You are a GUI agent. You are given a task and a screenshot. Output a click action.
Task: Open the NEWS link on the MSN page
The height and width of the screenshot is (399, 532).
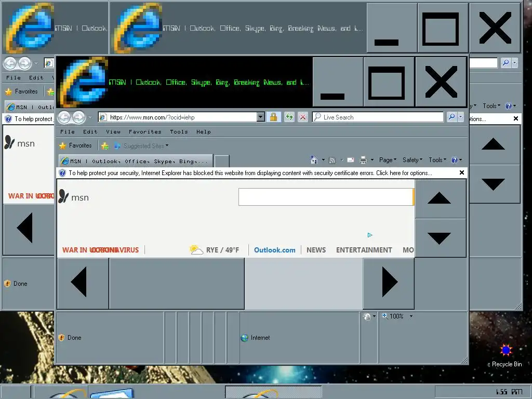[x=316, y=250]
